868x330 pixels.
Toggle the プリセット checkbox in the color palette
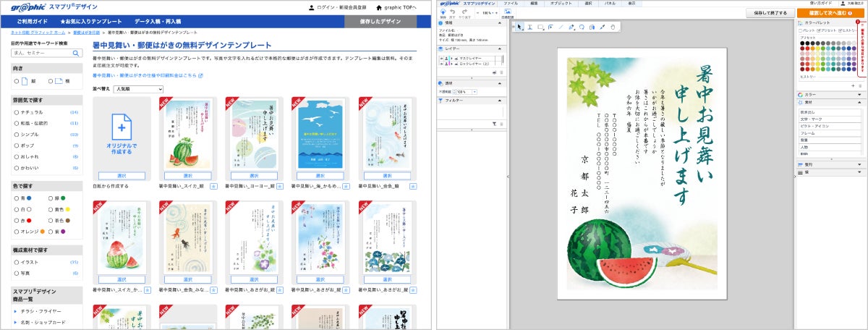(819, 30)
